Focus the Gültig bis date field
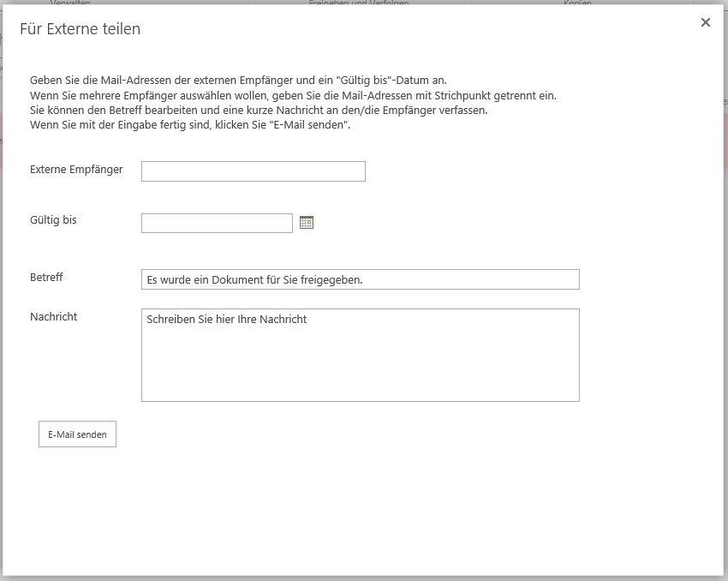Viewport: 728px width, 581px height. (x=217, y=224)
